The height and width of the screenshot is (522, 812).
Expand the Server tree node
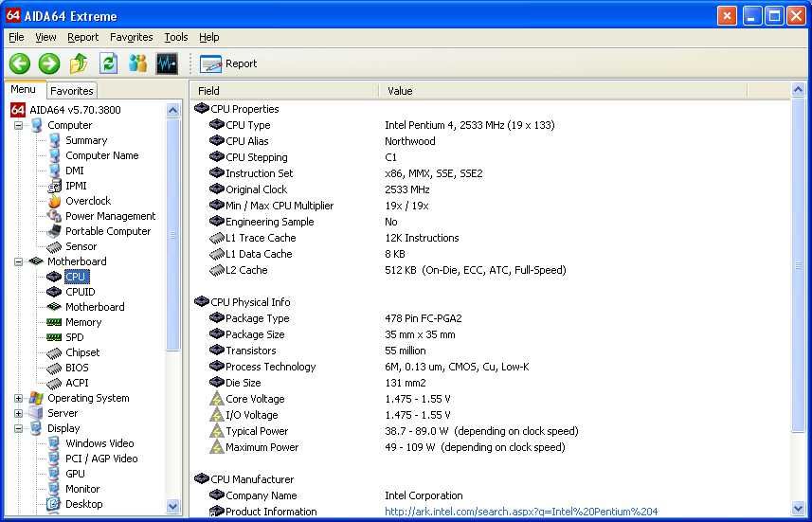coord(19,413)
